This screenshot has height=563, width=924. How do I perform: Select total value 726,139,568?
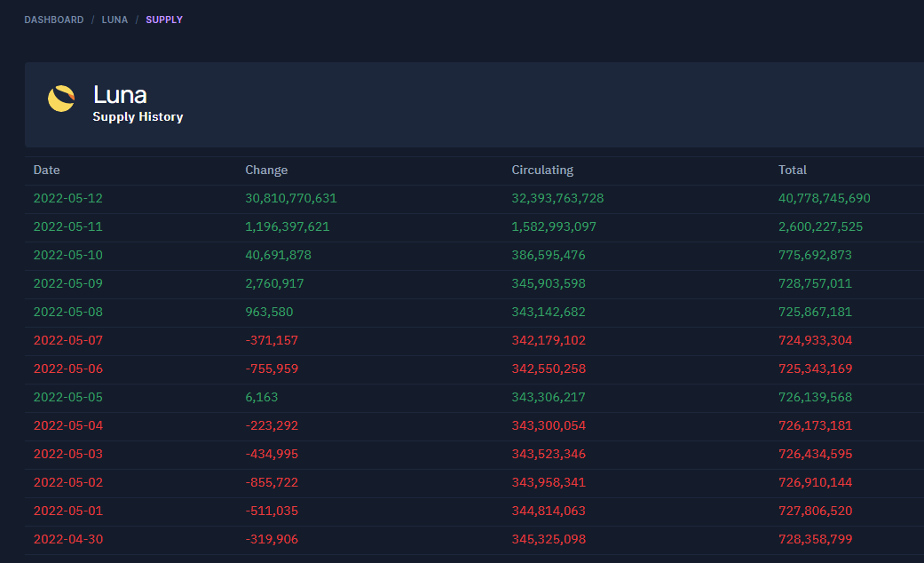(815, 397)
